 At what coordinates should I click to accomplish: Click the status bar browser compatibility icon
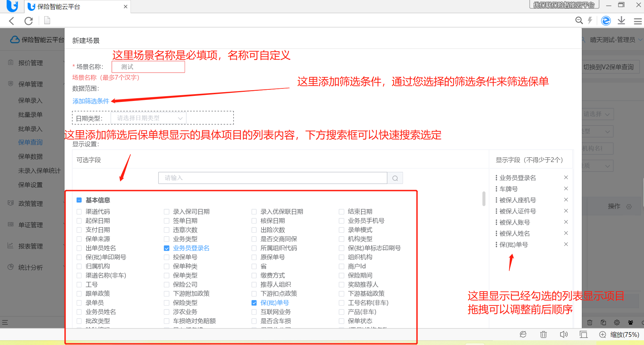(523, 335)
